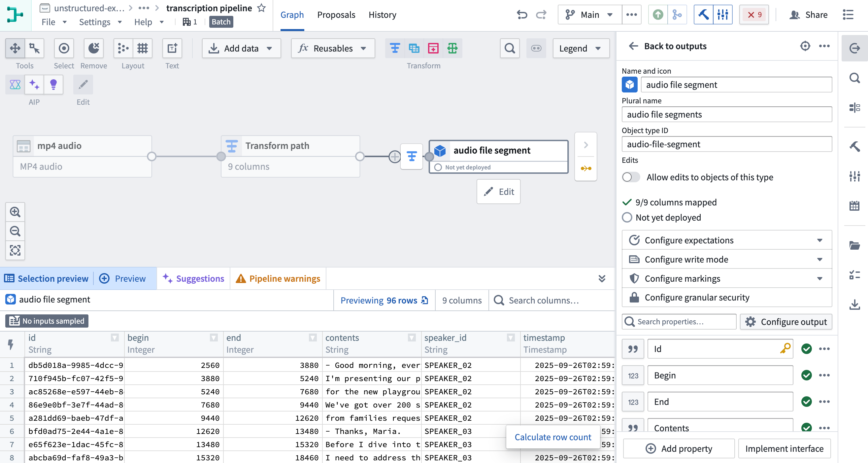Viewport: 868px width, 463px height.
Task: Click the Add property button
Action: point(679,448)
